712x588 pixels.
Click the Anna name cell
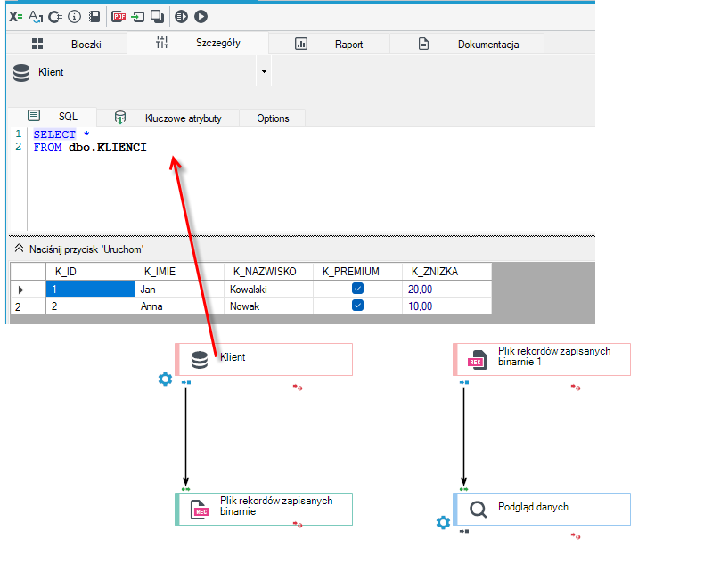(x=179, y=306)
